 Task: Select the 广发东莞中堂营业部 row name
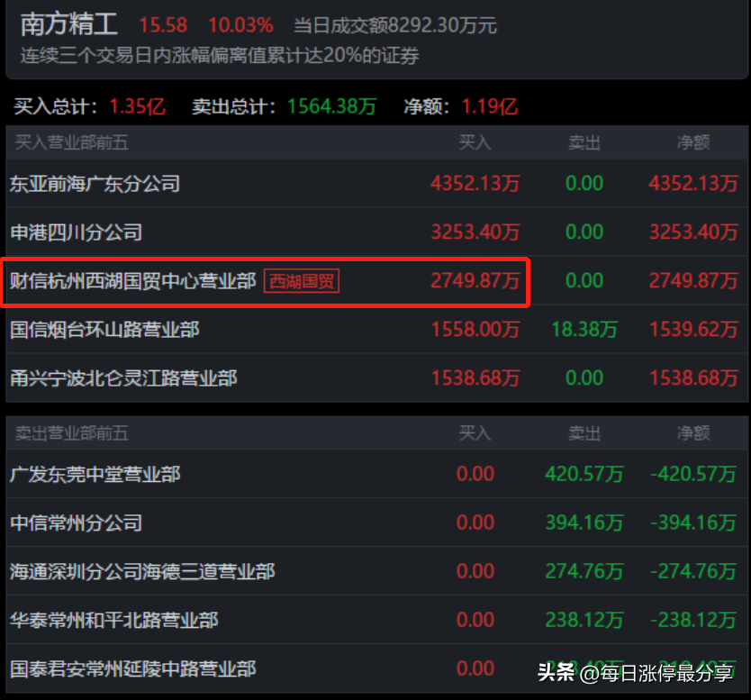click(x=95, y=475)
